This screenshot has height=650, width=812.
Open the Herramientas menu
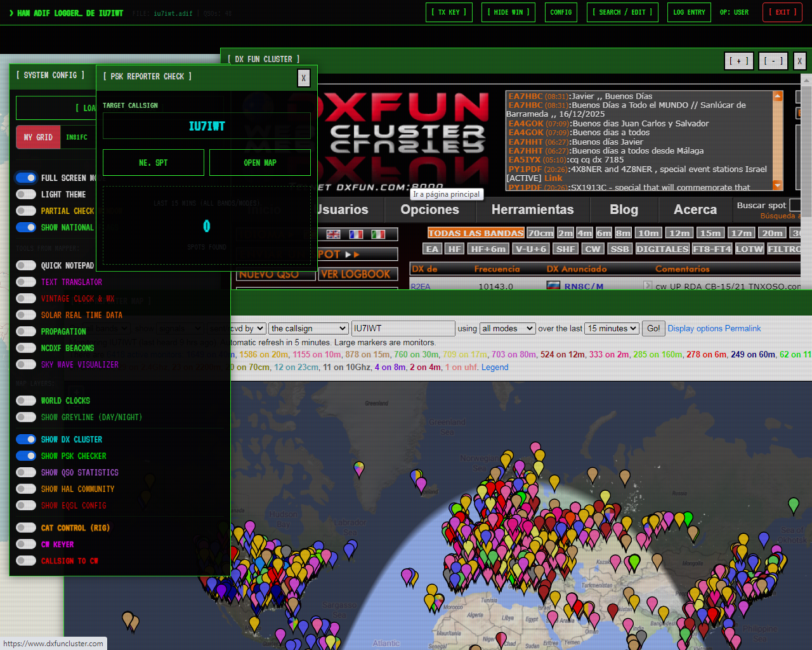tap(532, 209)
